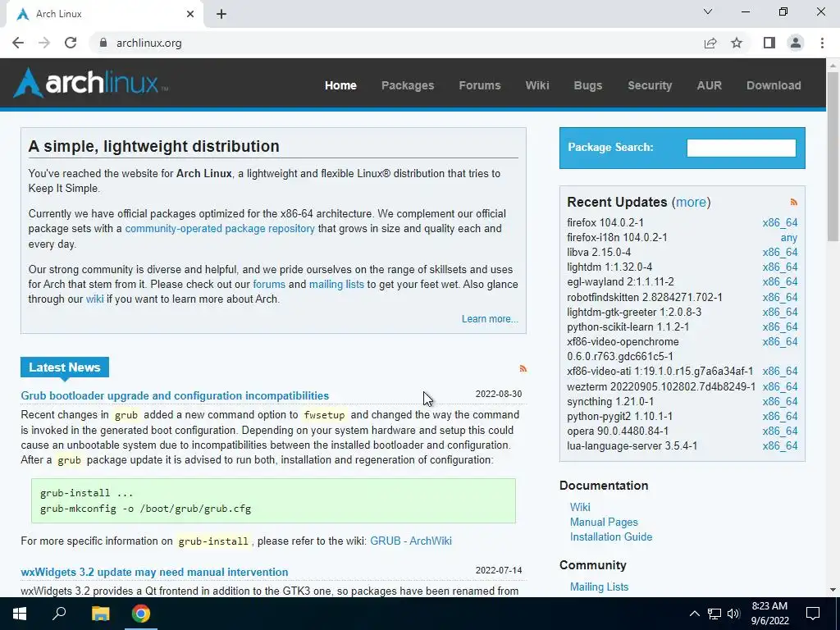Open the Chrome profile avatar
Screen dimensions: 840x630
pyautogui.click(x=796, y=43)
